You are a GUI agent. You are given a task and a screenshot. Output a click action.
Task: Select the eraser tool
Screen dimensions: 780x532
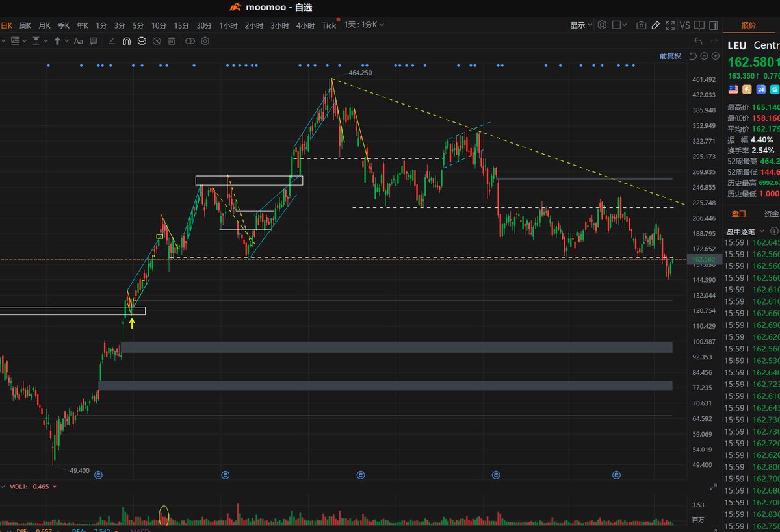[x=111, y=41]
